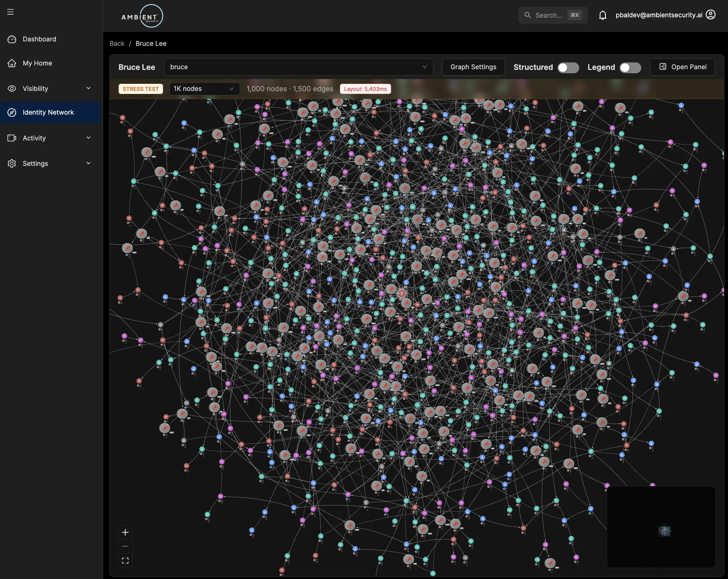The width and height of the screenshot is (728, 579).
Task: Click the Open Panel layout icon
Action: 663,66
